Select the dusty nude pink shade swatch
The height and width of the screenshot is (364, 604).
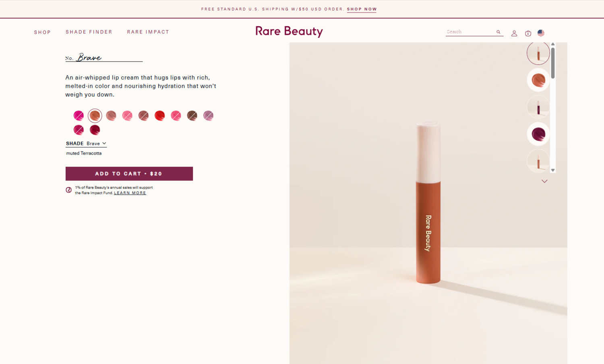[111, 116]
